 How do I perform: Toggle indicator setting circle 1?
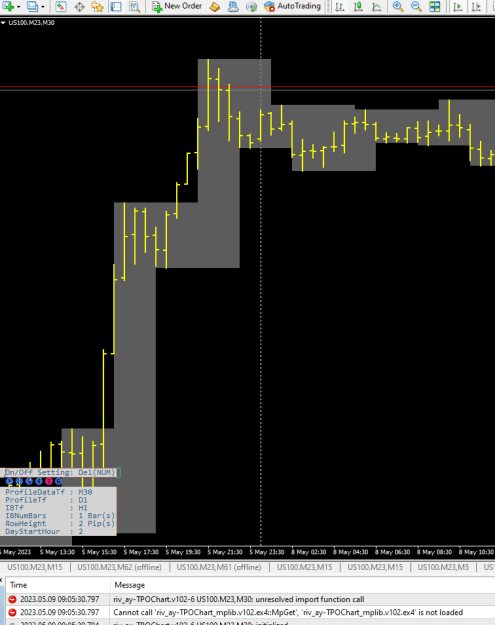[x=10, y=482]
